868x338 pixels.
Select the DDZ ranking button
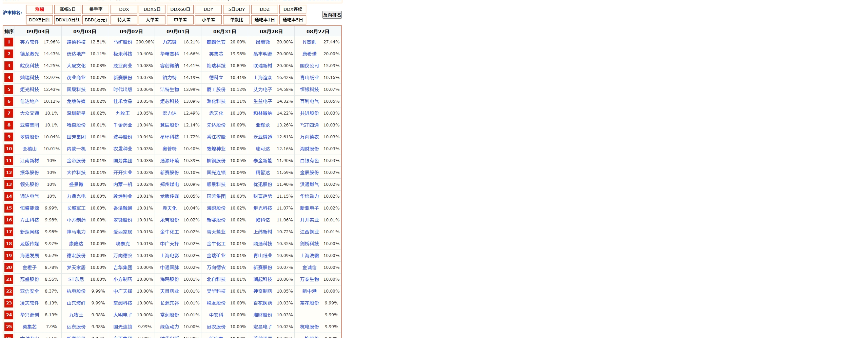click(265, 9)
